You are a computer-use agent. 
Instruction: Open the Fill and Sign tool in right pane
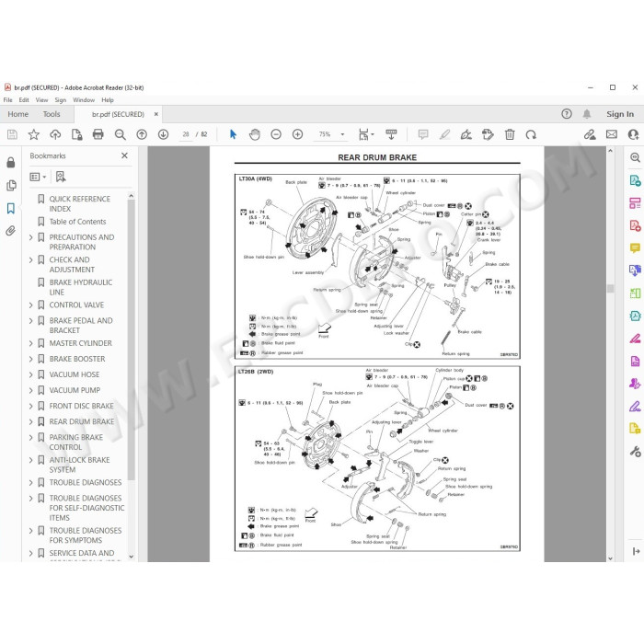click(635, 407)
